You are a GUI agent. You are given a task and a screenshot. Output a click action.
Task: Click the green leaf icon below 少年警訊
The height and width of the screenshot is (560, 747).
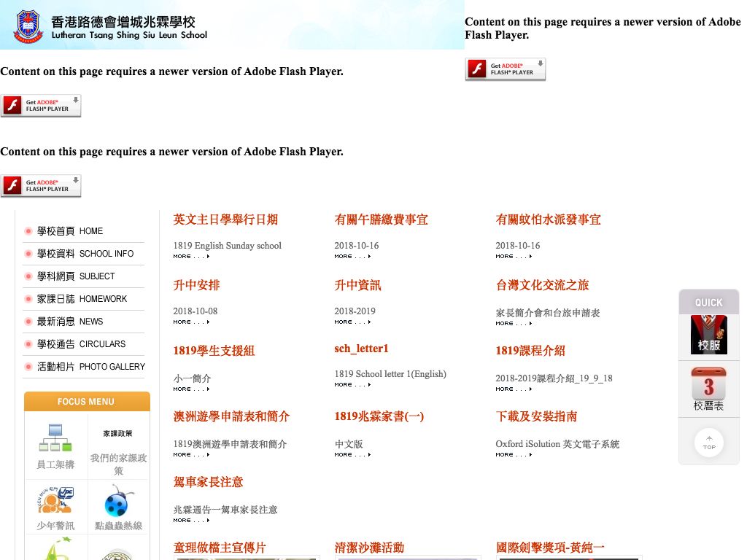click(x=55, y=551)
